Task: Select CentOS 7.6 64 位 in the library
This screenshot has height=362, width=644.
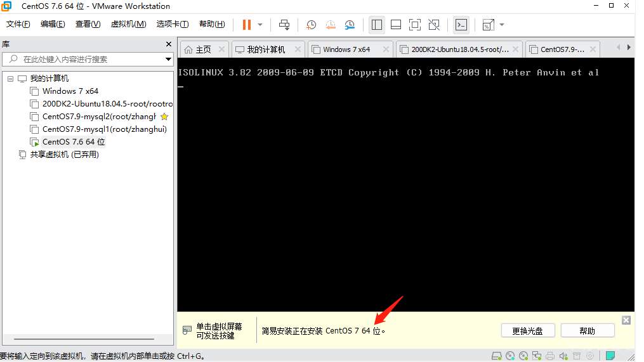Action: coord(74,142)
